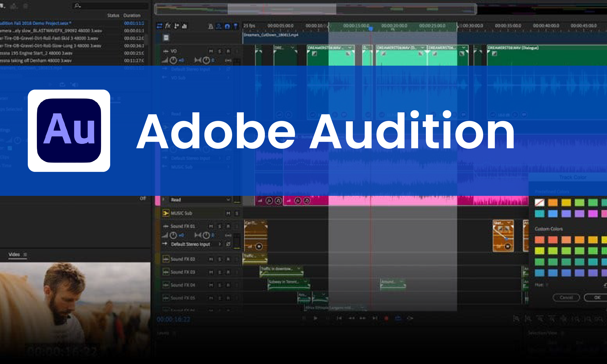Click the EQ bars icon in track toolbar
This screenshot has height=364, width=607.
click(185, 26)
